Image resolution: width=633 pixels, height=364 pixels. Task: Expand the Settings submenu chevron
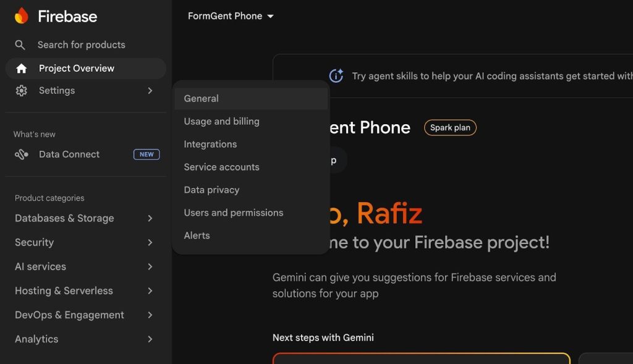[x=150, y=91]
